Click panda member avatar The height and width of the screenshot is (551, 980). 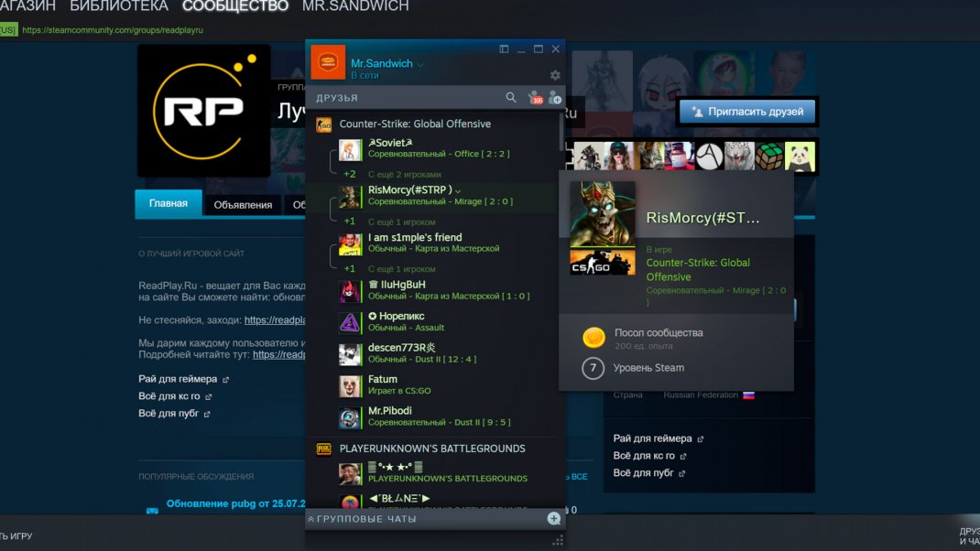[x=800, y=157]
